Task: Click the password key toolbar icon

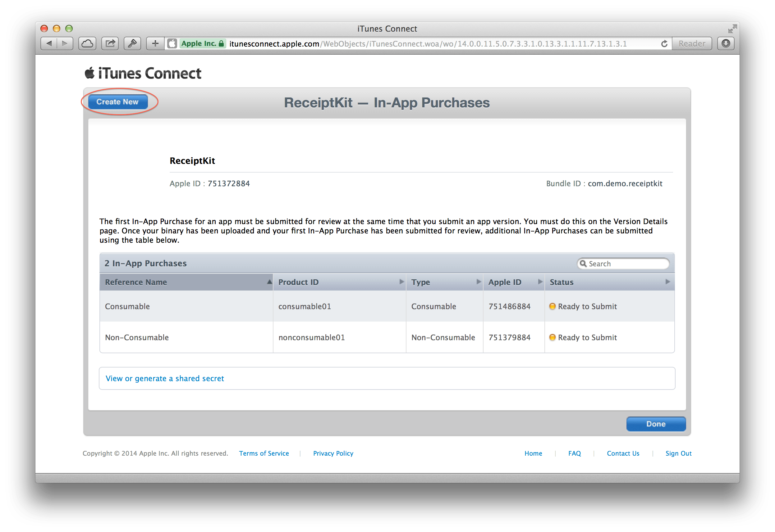Action: coord(132,44)
